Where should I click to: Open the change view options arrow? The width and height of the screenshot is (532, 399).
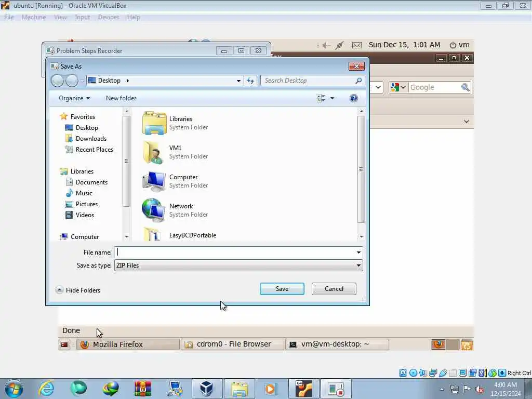[x=332, y=98]
